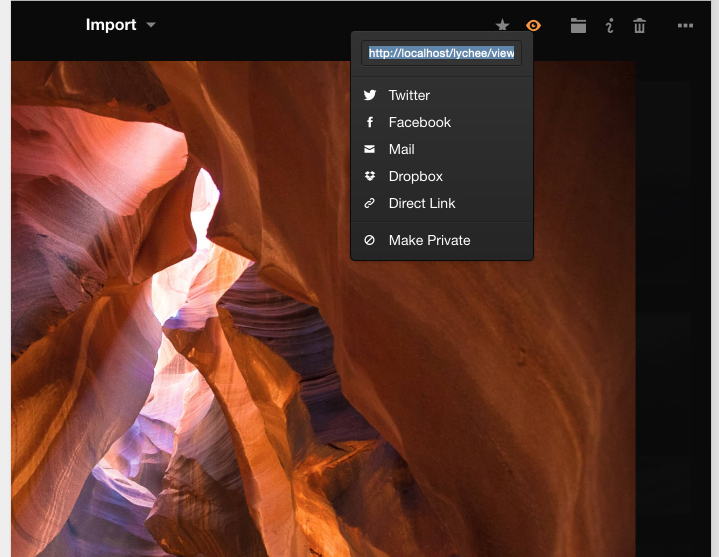This screenshot has width=719, height=557.
Task: Open the Direct Link to photo
Action: point(421,203)
